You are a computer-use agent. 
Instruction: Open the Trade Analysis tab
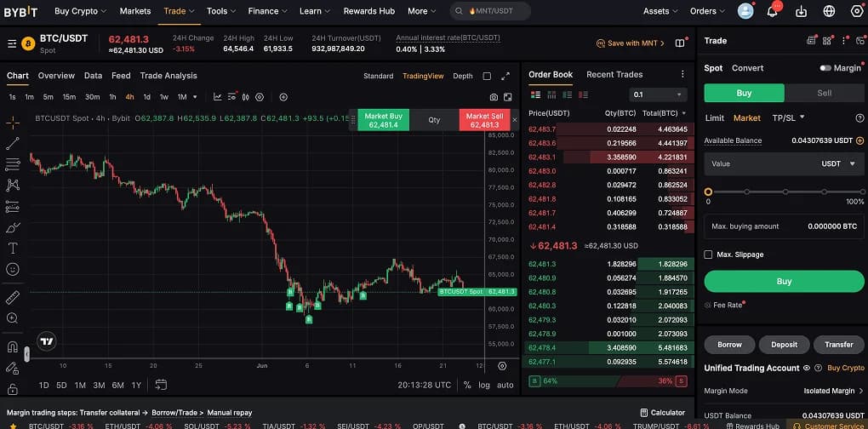168,76
